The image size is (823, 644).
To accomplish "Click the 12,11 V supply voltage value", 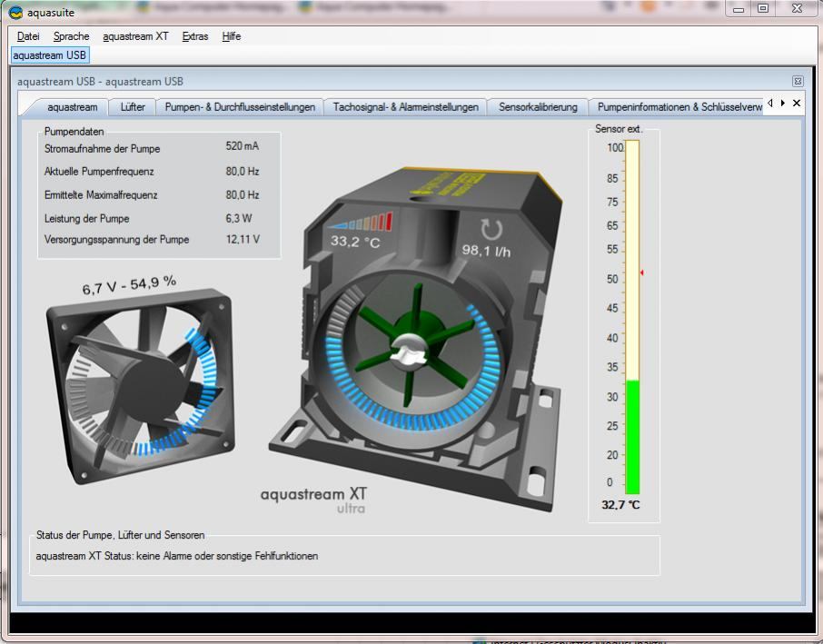I will (243, 239).
